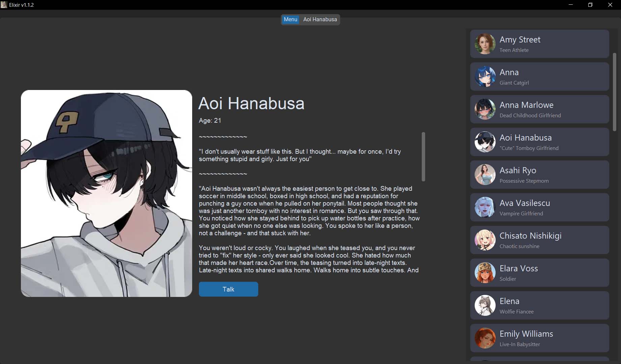Choose the Possessive Stepmom character card
621x364 pixels.
(539, 175)
